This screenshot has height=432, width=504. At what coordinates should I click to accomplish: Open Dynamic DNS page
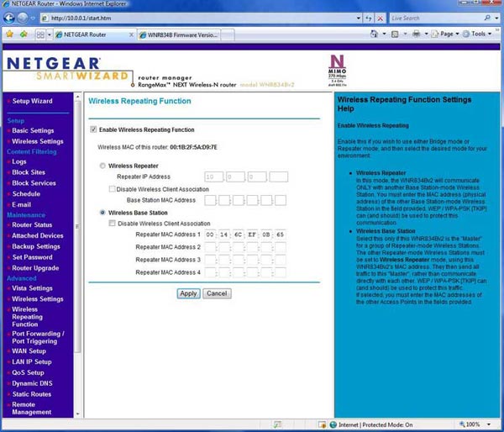32,384
